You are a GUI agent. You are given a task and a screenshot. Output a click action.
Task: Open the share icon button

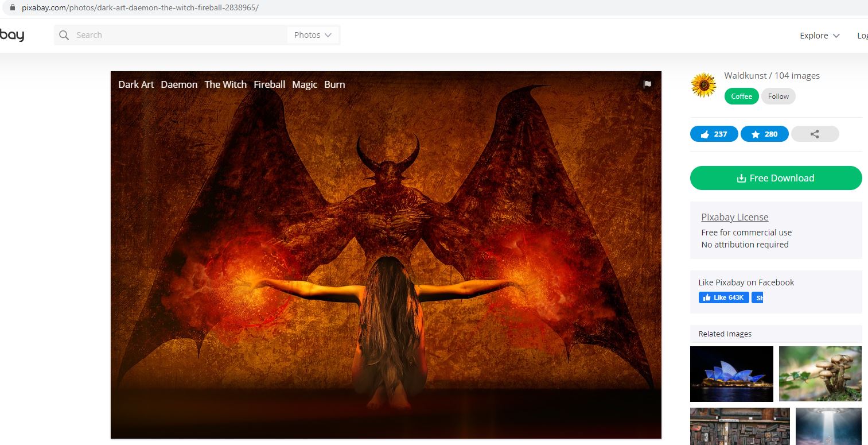pyautogui.click(x=815, y=134)
